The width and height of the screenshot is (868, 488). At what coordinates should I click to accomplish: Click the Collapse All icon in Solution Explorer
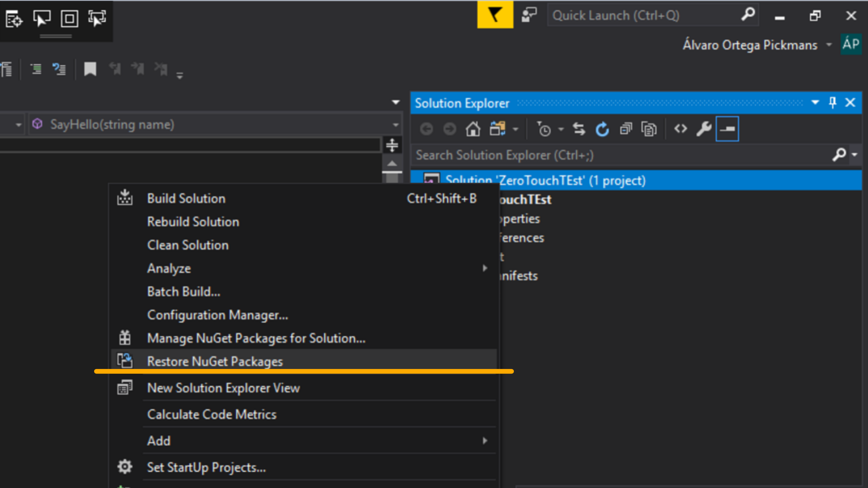pos(625,129)
